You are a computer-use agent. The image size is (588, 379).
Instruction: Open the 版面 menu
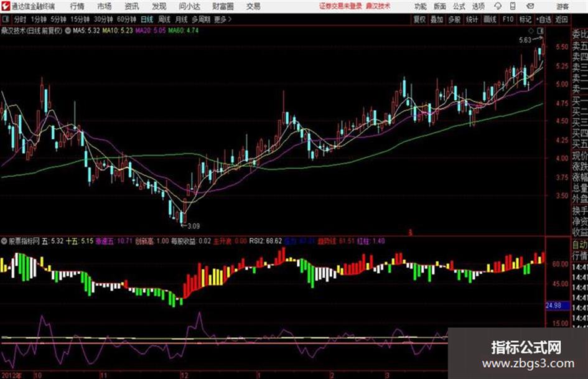[440, 6]
